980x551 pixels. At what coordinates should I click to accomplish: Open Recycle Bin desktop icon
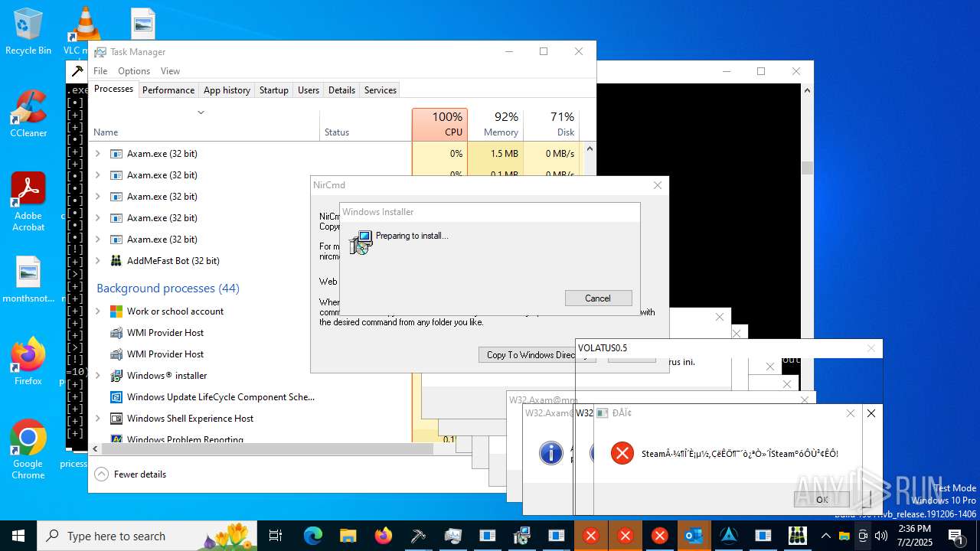pyautogui.click(x=28, y=32)
